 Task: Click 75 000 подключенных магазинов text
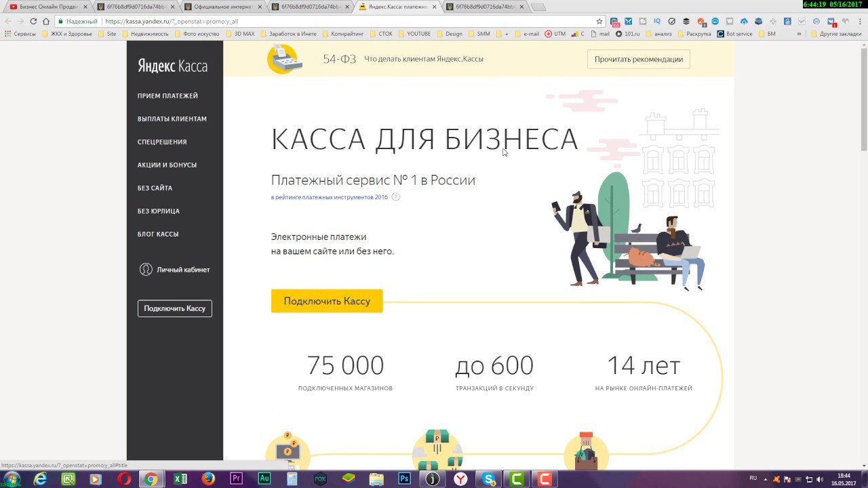(x=345, y=372)
